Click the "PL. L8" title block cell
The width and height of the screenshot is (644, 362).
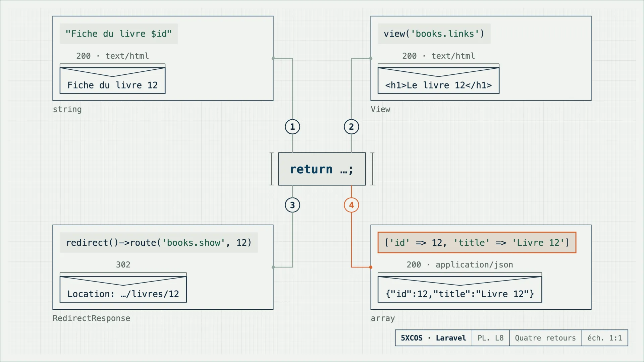490,338
